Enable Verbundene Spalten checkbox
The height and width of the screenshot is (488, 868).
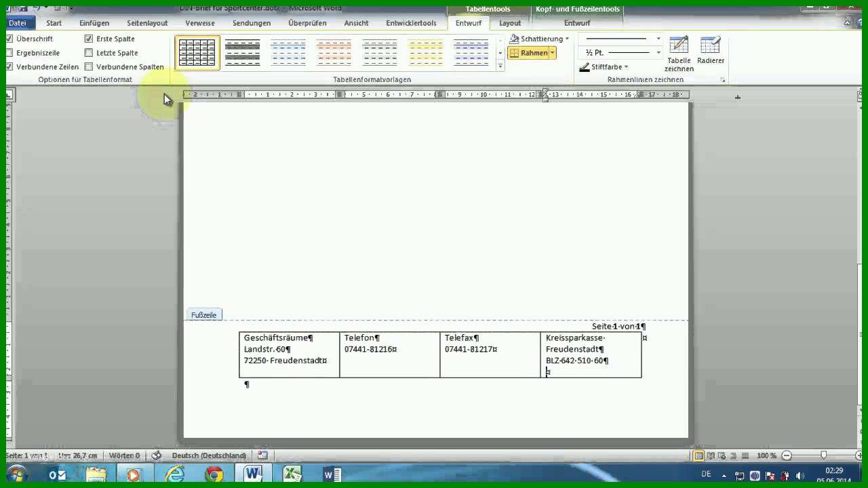coord(89,66)
